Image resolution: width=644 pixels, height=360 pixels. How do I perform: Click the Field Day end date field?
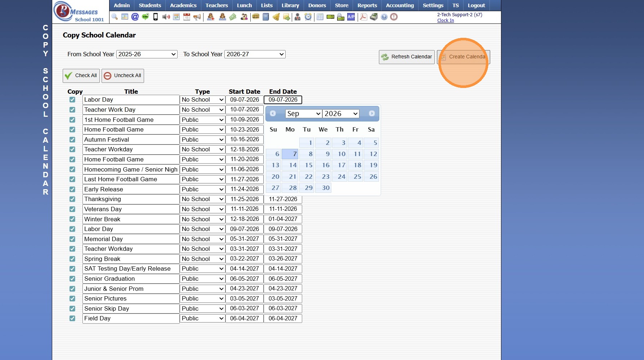point(283,318)
